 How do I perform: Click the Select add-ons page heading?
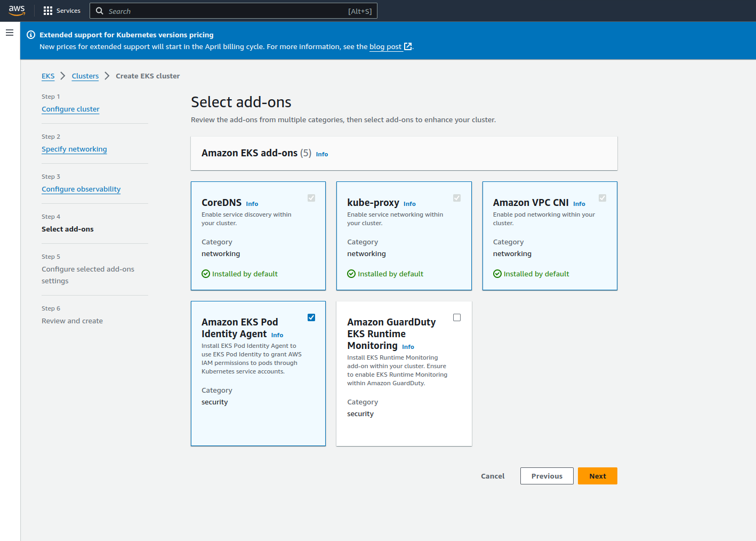coord(241,102)
